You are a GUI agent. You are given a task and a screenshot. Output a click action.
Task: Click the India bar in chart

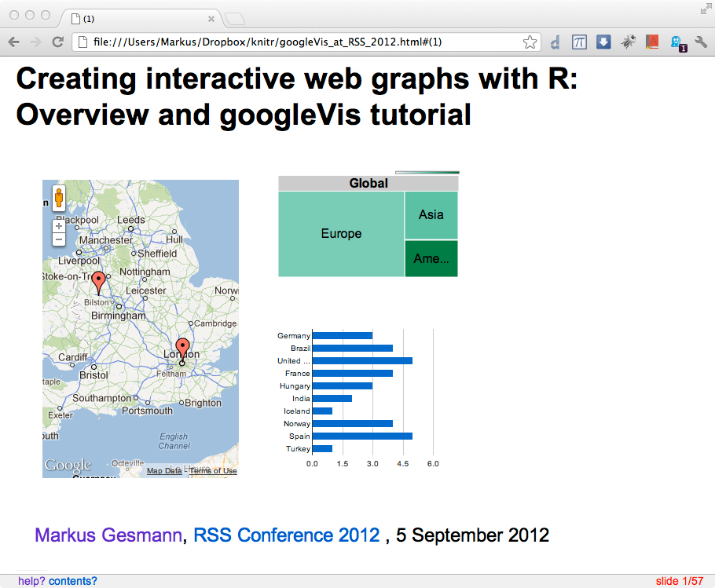coord(332,399)
